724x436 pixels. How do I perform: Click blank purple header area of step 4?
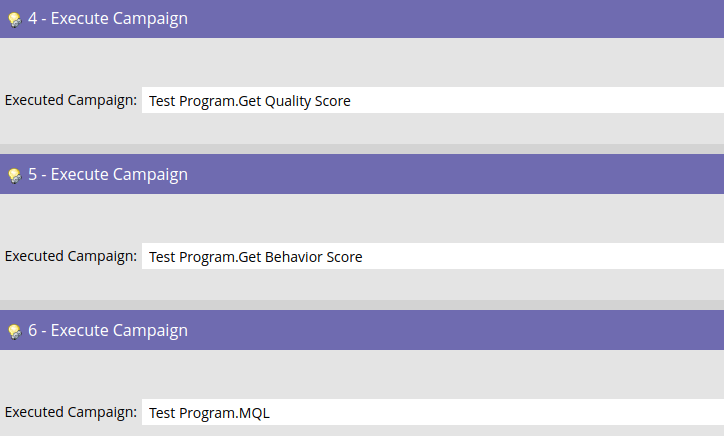[457, 18]
